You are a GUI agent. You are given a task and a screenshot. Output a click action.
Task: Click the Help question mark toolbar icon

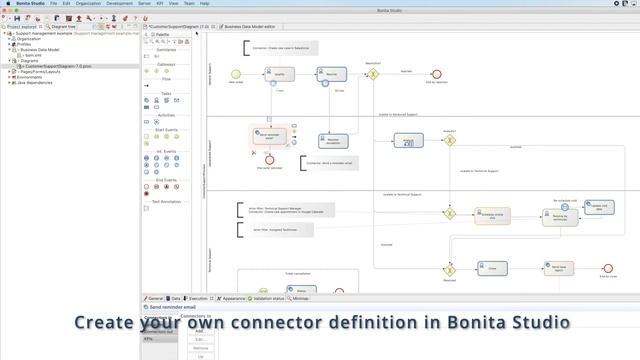135,18
